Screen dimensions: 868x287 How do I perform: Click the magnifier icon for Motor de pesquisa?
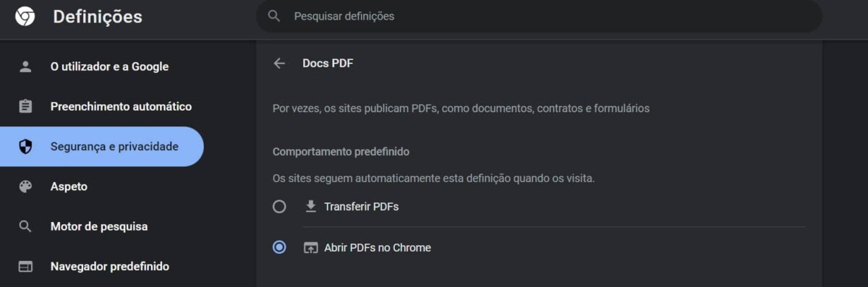(25, 226)
